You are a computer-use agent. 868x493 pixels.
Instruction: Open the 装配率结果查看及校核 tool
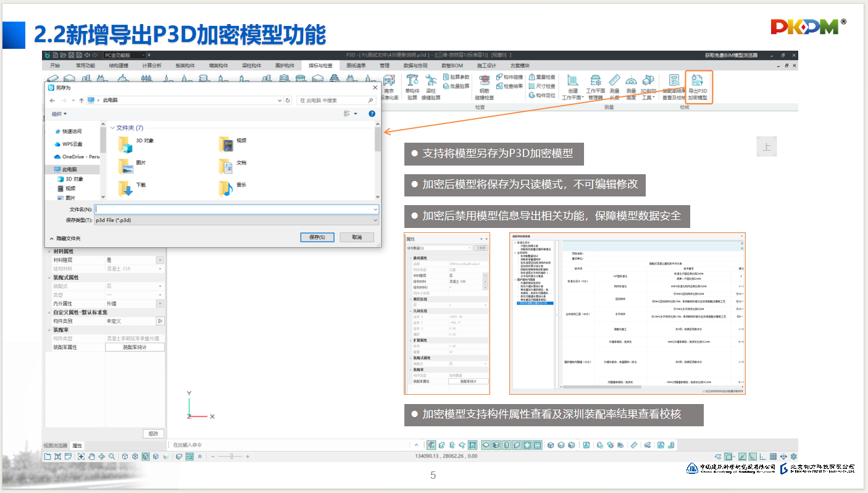coord(674,86)
